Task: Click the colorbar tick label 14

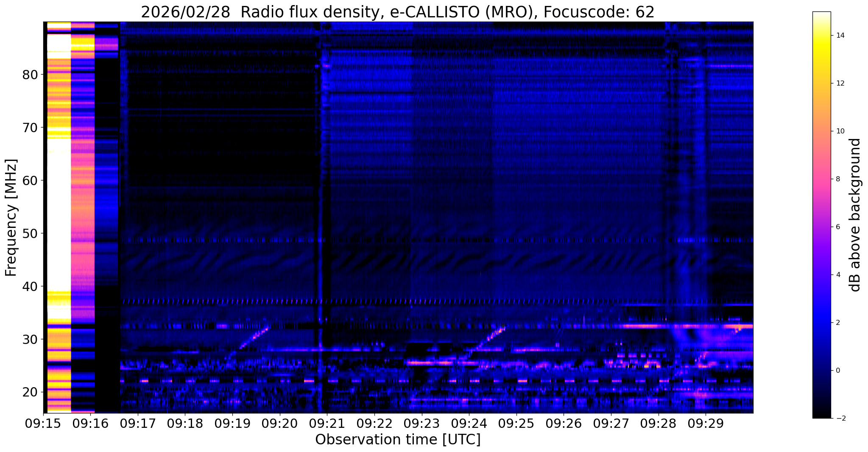Action: 839,36
